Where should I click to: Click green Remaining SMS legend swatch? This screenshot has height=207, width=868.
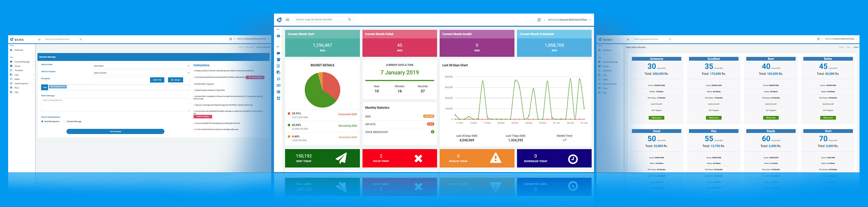point(289,125)
